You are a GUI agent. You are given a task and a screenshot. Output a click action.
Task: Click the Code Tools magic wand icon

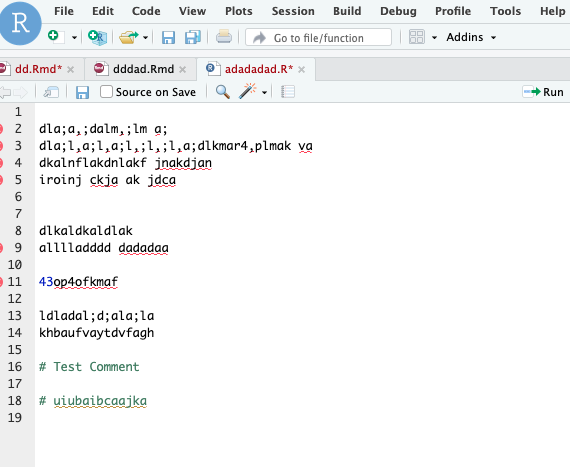tap(248, 91)
